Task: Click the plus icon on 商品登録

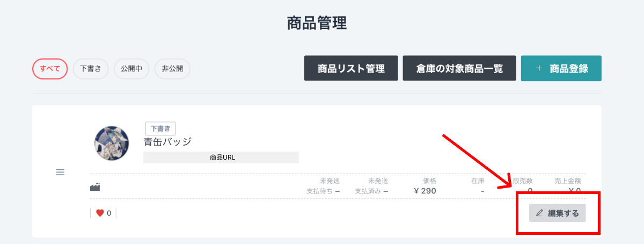Action: tap(539, 68)
